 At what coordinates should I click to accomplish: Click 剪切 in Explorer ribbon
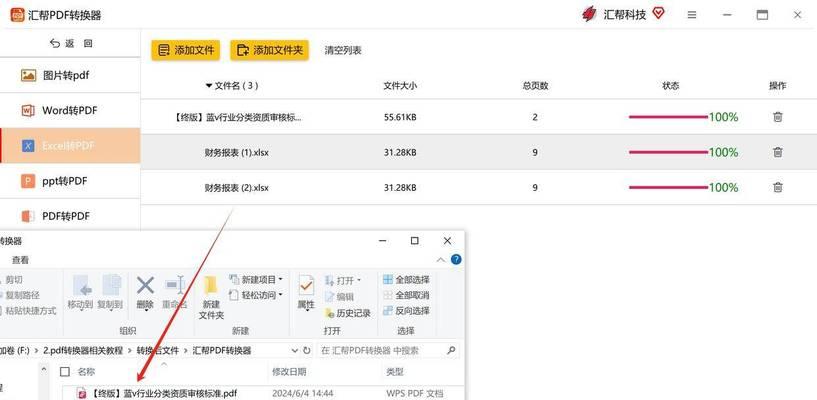11,280
